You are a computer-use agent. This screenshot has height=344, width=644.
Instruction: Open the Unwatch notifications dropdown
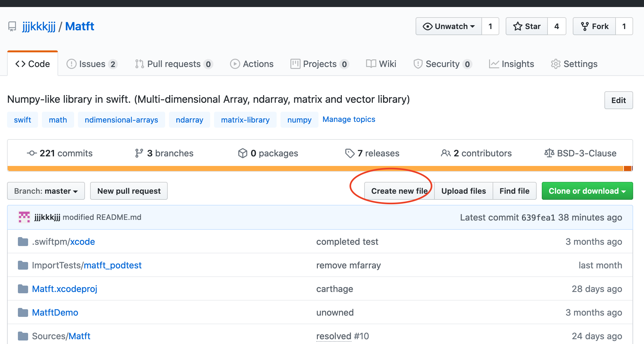click(449, 26)
